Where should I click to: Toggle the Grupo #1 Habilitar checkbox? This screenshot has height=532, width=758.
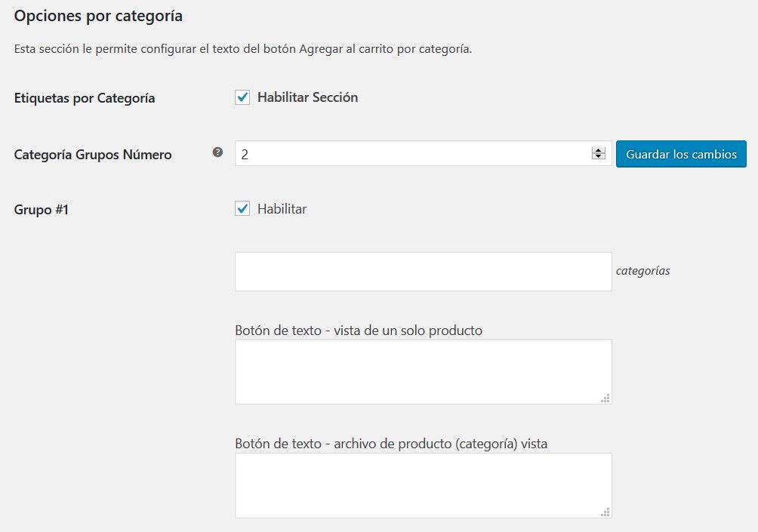[242, 209]
